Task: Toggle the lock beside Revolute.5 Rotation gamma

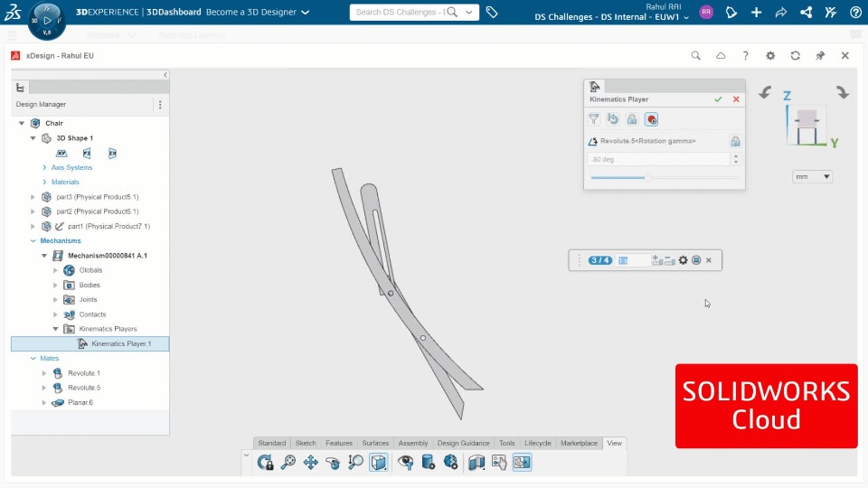Action: (x=735, y=141)
